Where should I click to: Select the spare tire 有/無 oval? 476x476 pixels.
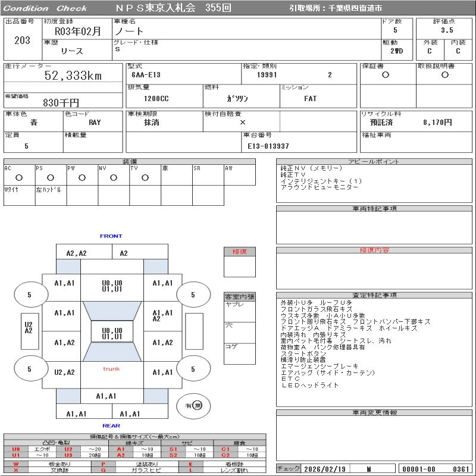click(x=193, y=405)
